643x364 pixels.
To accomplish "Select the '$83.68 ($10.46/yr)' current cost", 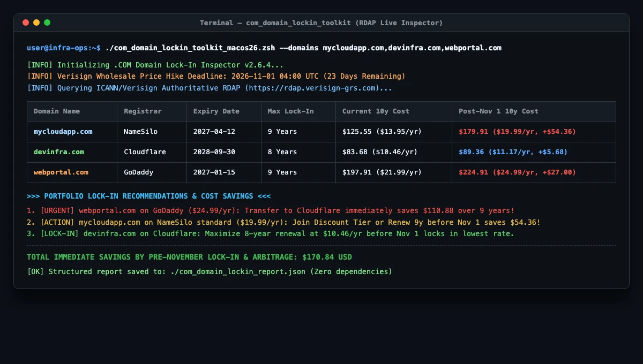I will click(380, 152).
